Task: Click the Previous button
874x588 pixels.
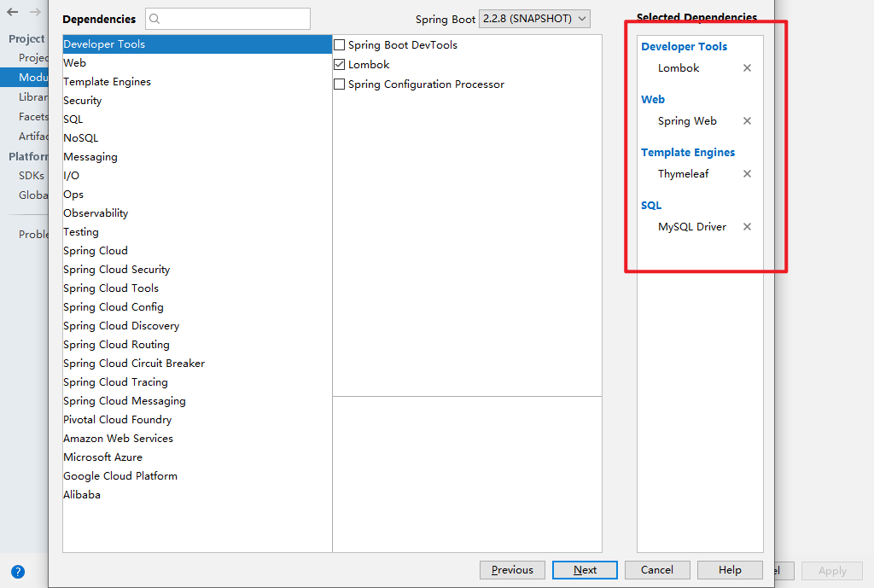Action: 512,570
